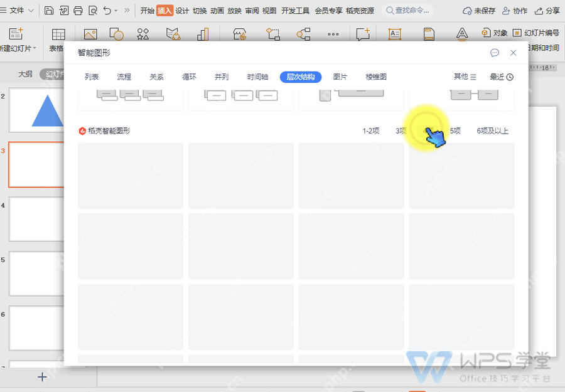
Task: Select the 棱锥图 category in dialog
Action: [x=376, y=77]
